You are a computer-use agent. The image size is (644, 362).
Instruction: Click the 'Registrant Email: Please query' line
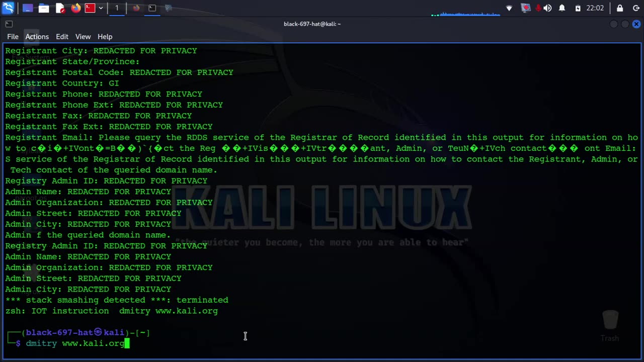(321, 137)
